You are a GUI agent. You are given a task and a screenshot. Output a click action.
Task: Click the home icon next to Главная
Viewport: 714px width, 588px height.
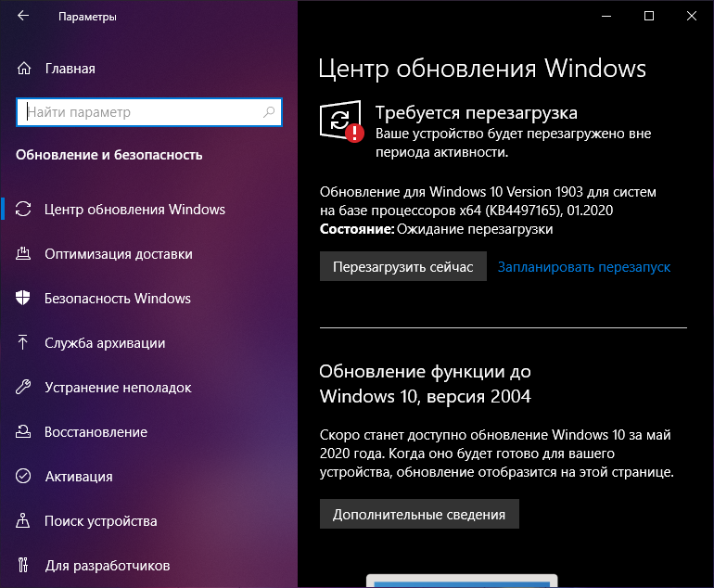pyautogui.click(x=24, y=69)
